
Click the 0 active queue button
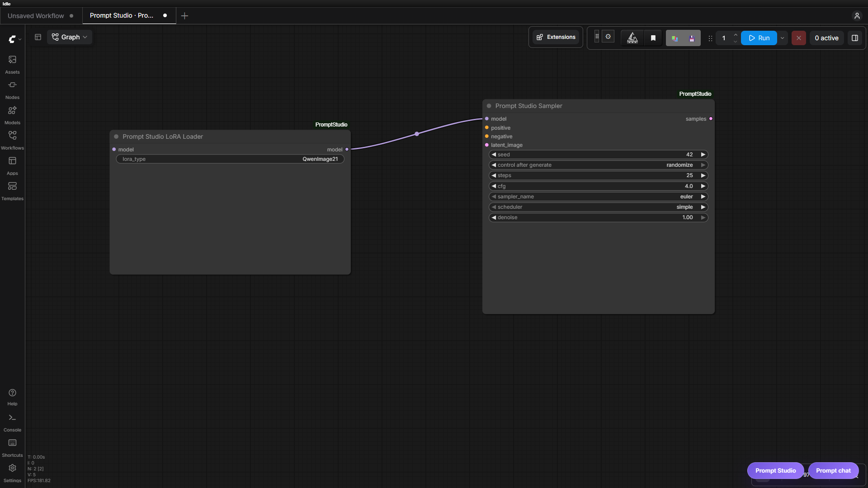826,38
